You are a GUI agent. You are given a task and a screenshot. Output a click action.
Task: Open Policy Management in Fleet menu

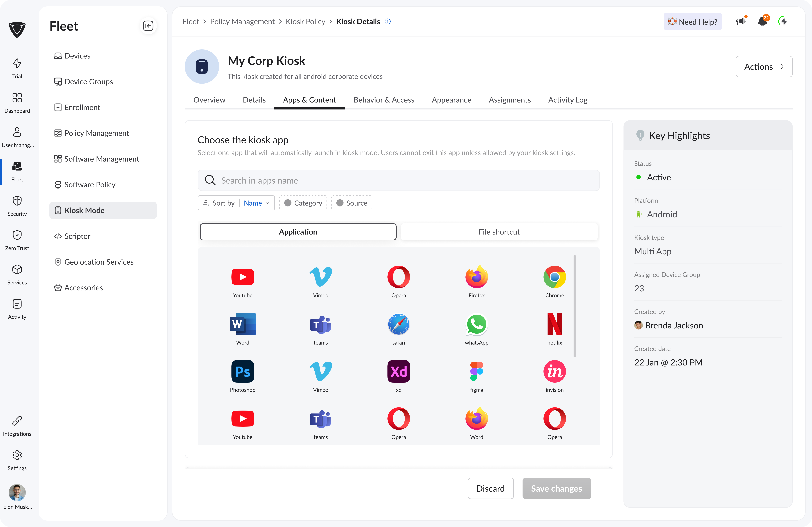click(x=103, y=133)
